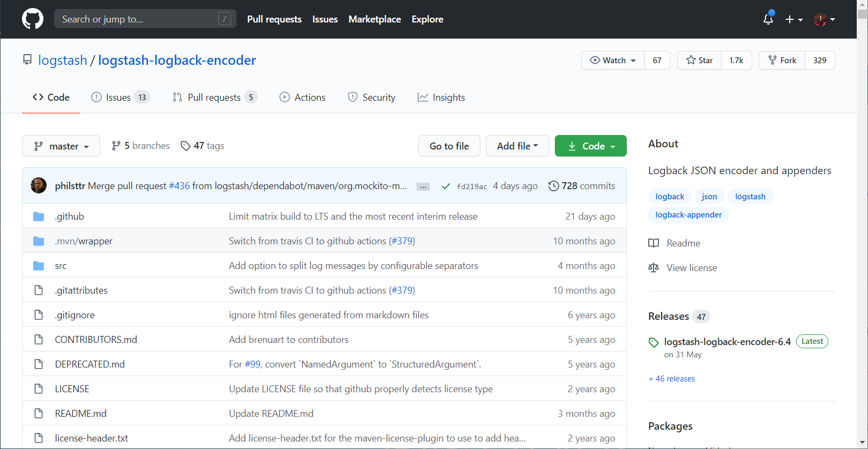Click the CONTRIBUTORS.md file icon
The height and width of the screenshot is (449, 868).
click(x=39, y=340)
